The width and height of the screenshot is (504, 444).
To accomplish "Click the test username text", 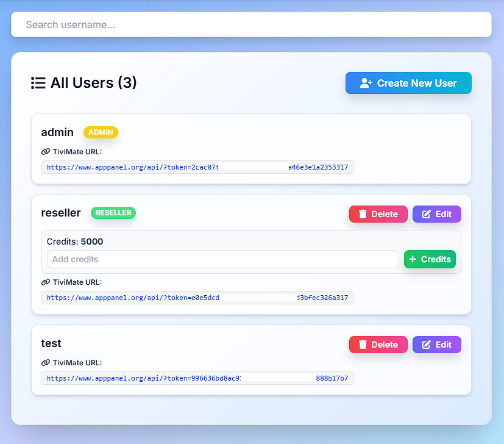I will coord(51,343).
